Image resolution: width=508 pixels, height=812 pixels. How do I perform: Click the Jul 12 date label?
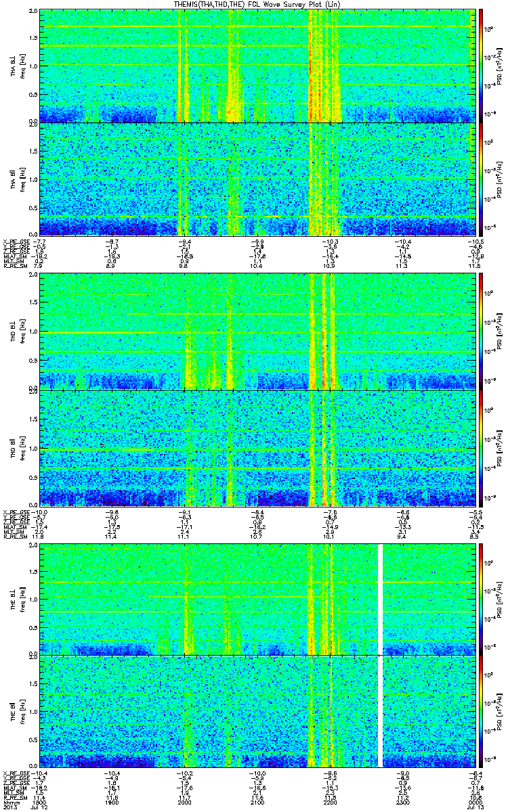pos(40,809)
